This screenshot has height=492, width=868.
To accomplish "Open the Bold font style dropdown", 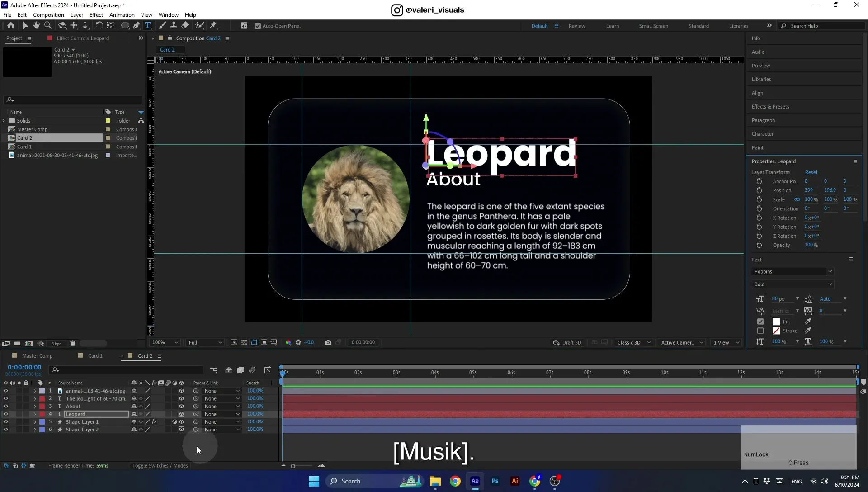I will click(793, 284).
